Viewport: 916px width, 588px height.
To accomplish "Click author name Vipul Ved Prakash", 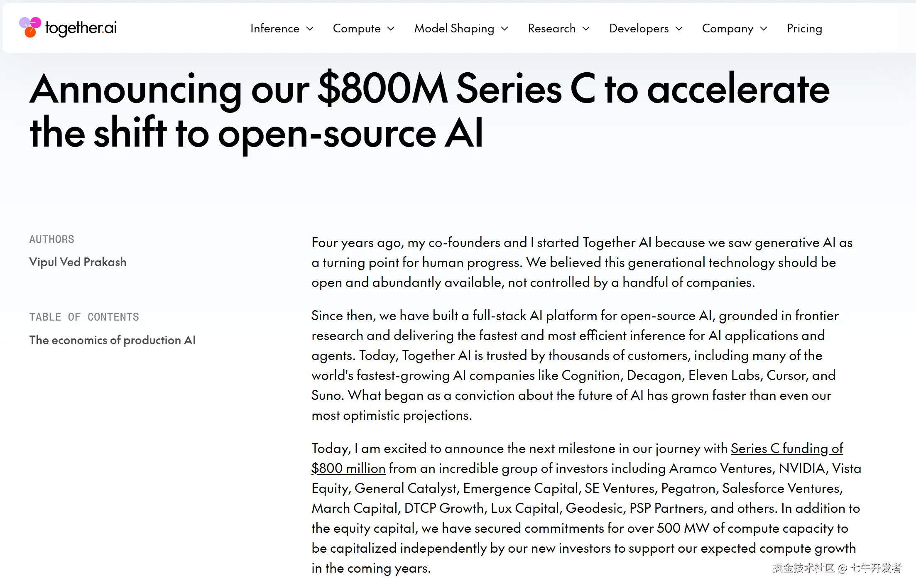I will (x=78, y=262).
